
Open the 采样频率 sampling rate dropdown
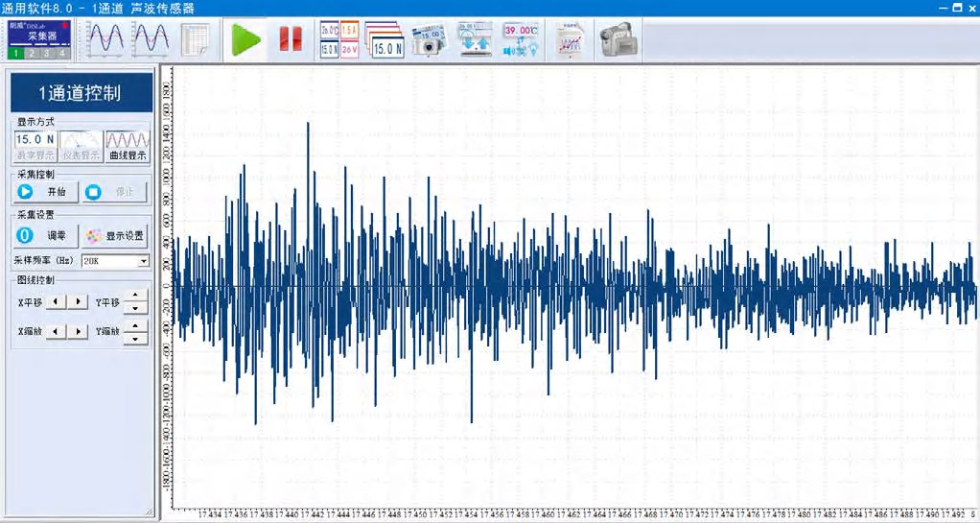[x=143, y=260]
